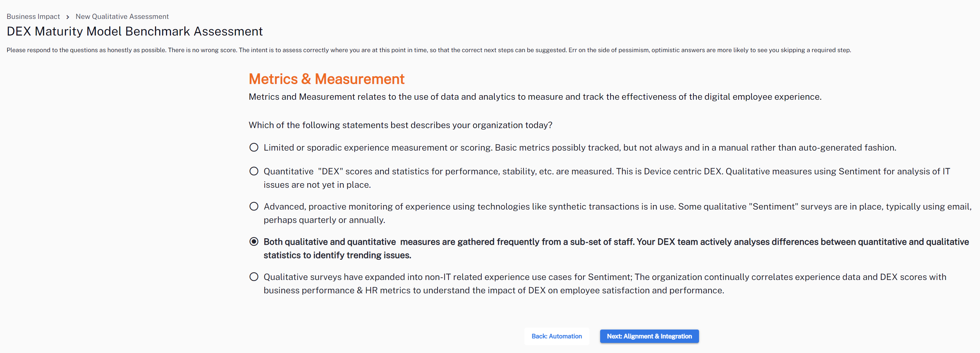The height and width of the screenshot is (353, 980).
Task: Click the 'Device centric DEX' option text
Action: [x=682, y=172]
